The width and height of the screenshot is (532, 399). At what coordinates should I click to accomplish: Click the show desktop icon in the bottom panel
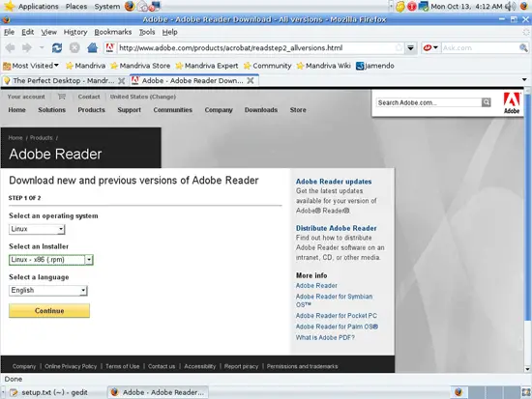pos(526,392)
